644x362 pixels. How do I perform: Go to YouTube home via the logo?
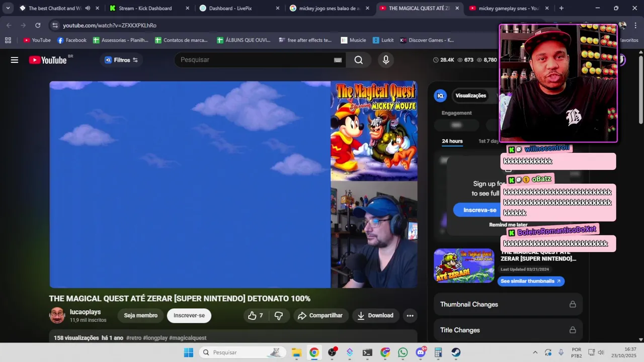(x=48, y=60)
